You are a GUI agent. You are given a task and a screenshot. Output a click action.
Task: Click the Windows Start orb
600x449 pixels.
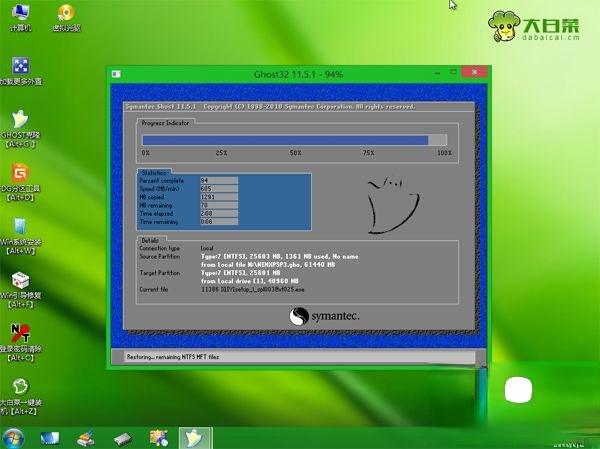[x=14, y=438]
